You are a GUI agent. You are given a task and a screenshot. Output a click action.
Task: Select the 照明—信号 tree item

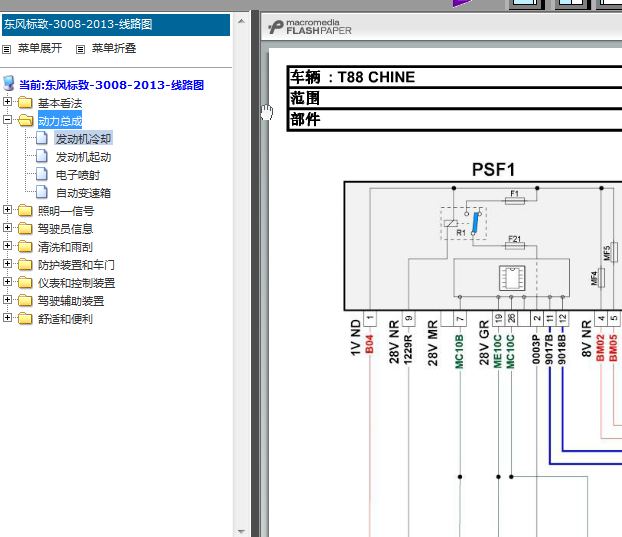(66, 211)
